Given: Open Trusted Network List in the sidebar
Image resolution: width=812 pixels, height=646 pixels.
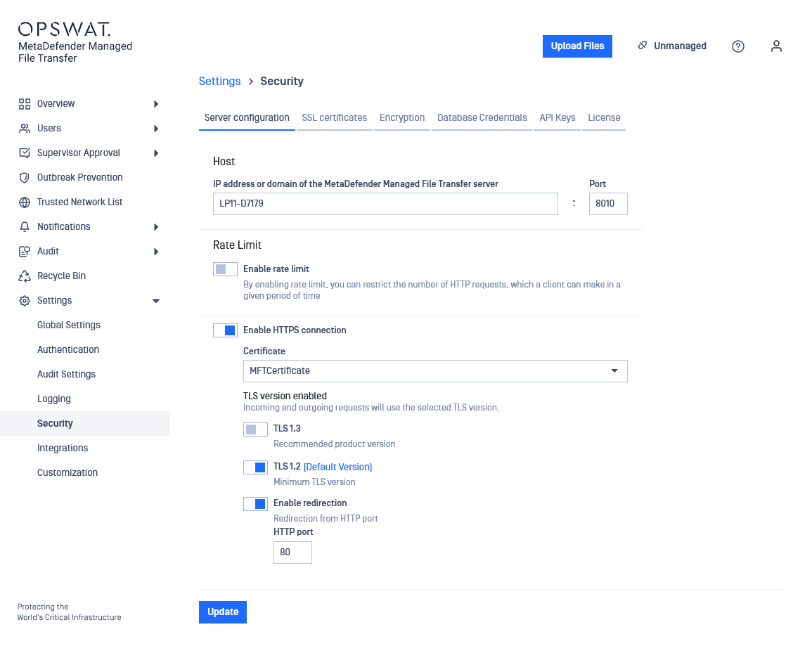Looking at the screenshot, I should pyautogui.click(x=79, y=202).
